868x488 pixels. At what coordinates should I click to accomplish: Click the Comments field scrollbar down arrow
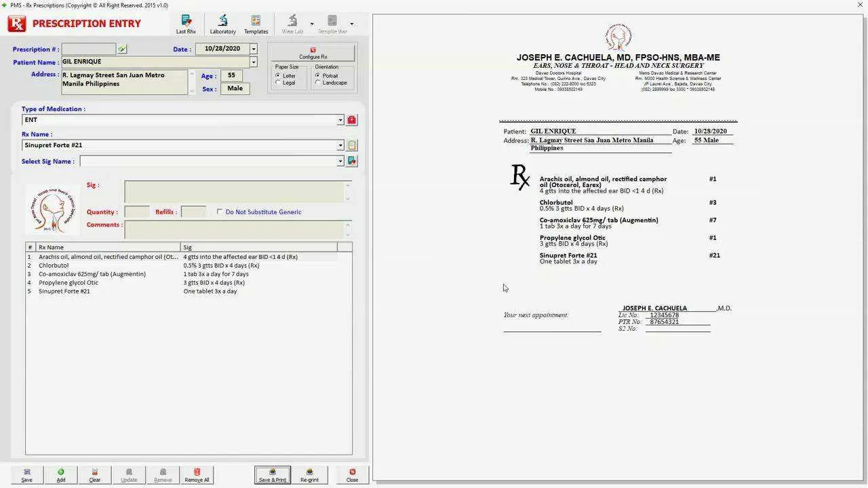click(348, 234)
